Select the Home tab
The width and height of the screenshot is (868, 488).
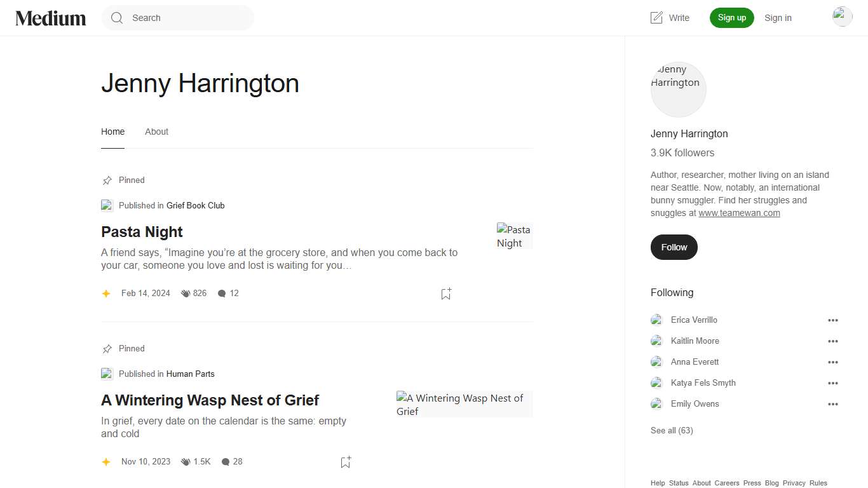[x=112, y=132]
